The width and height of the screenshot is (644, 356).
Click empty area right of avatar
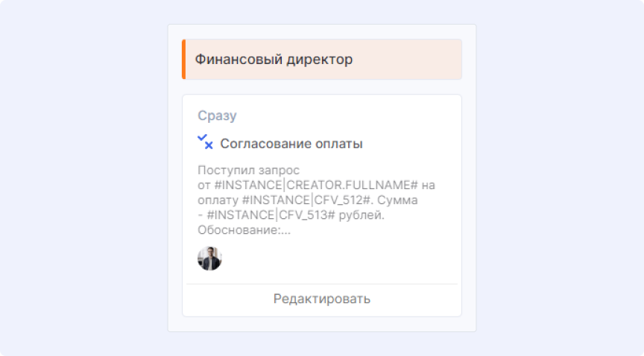[335, 258]
